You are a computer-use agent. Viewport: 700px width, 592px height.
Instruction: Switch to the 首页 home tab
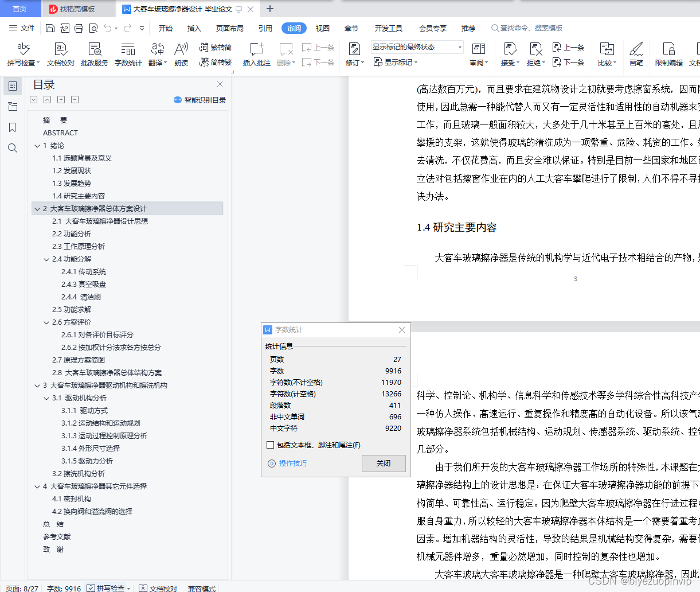20,9
